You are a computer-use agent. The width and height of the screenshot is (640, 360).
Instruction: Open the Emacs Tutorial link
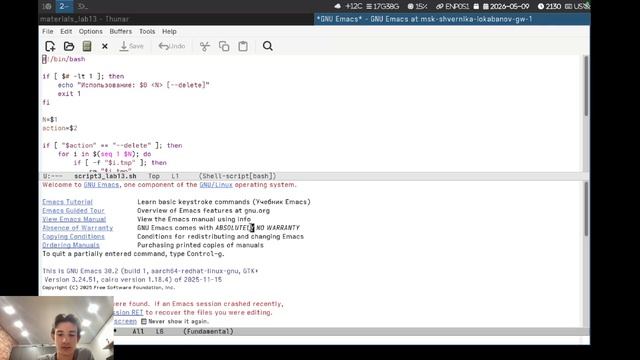tap(67, 202)
